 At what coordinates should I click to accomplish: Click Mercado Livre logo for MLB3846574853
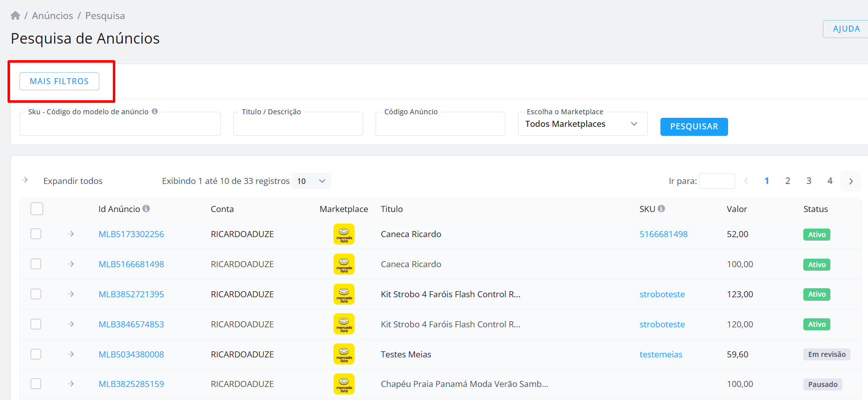[x=344, y=324]
